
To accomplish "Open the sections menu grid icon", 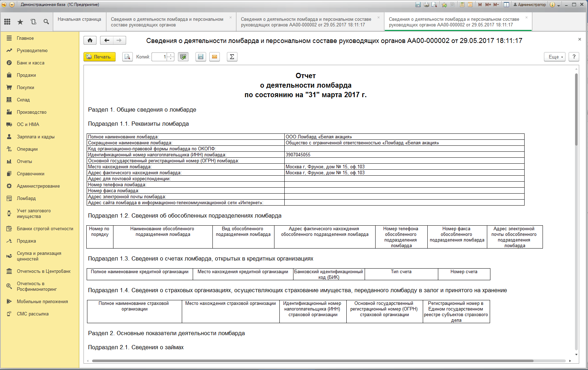I will coord(7,22).
